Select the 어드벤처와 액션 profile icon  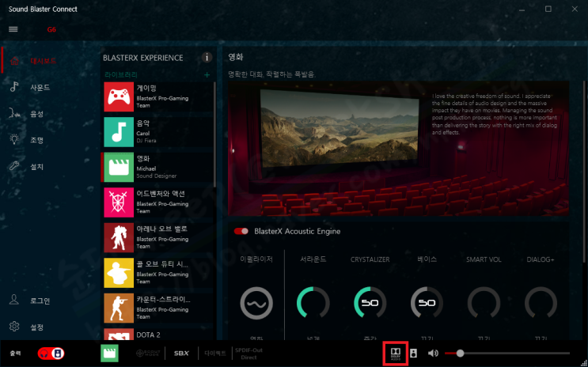[x=119, y=202]
